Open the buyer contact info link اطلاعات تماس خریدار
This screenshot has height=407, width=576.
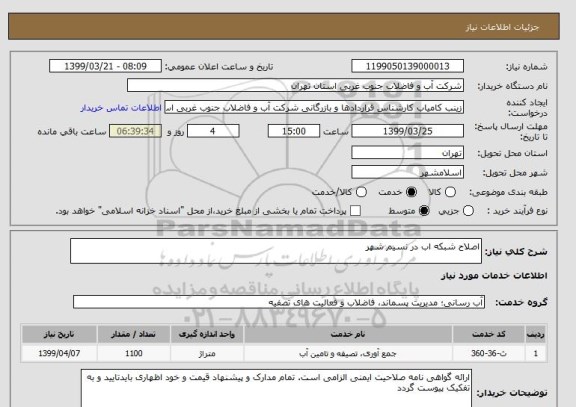pyautogui.click(x=121, y=108)
